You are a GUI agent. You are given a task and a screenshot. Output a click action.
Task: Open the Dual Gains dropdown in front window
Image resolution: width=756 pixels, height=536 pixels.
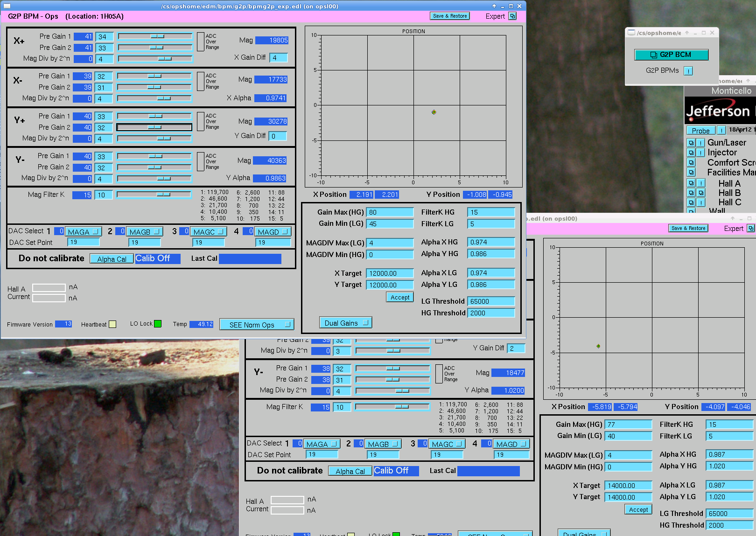[346, 323]
